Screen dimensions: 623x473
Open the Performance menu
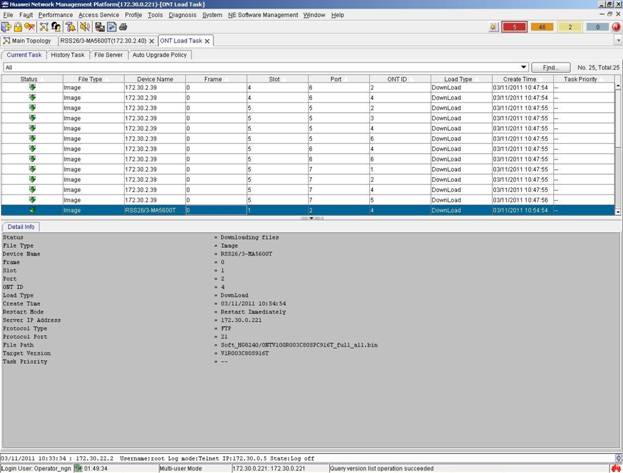coord(56,15)
